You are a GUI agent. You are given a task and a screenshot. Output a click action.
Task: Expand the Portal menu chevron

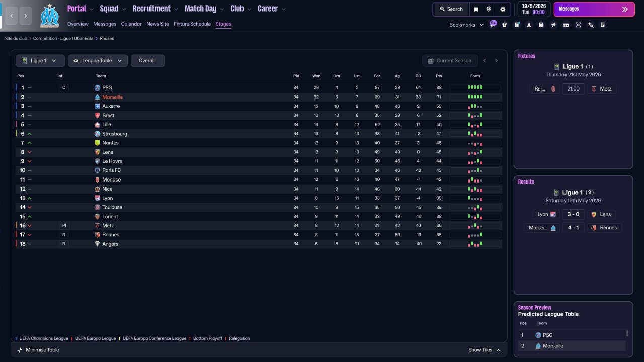[91, 9]
